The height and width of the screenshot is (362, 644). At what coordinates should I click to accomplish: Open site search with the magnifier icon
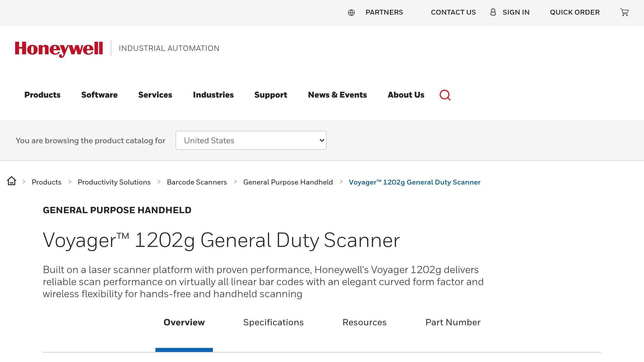(x=445, y=95)
